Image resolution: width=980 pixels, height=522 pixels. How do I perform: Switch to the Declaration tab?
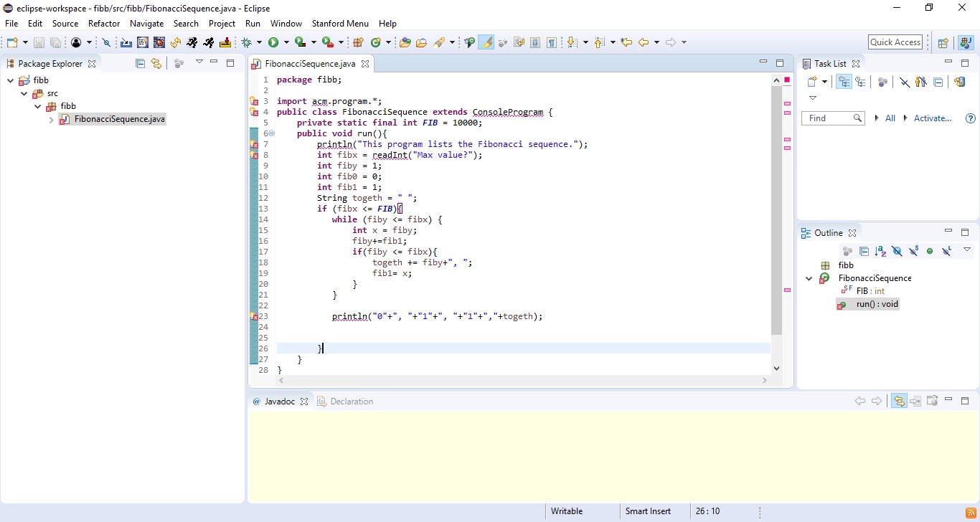click(x=351, y=402)
